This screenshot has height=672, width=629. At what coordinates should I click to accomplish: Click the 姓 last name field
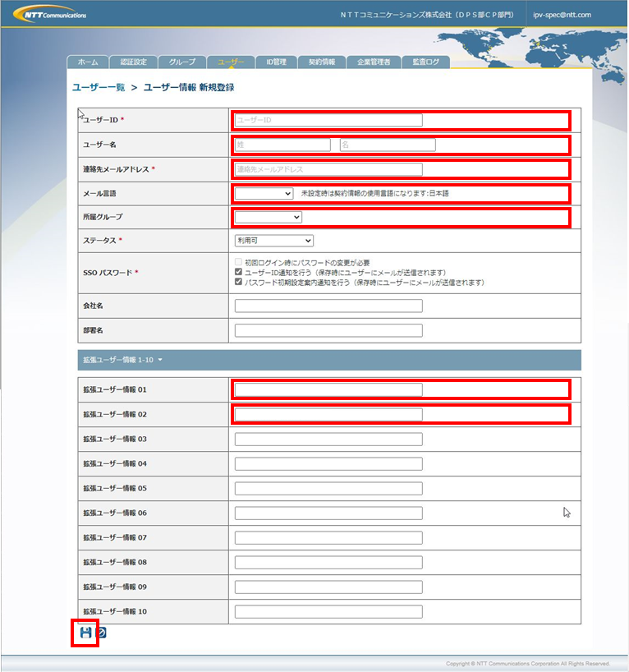282,145
